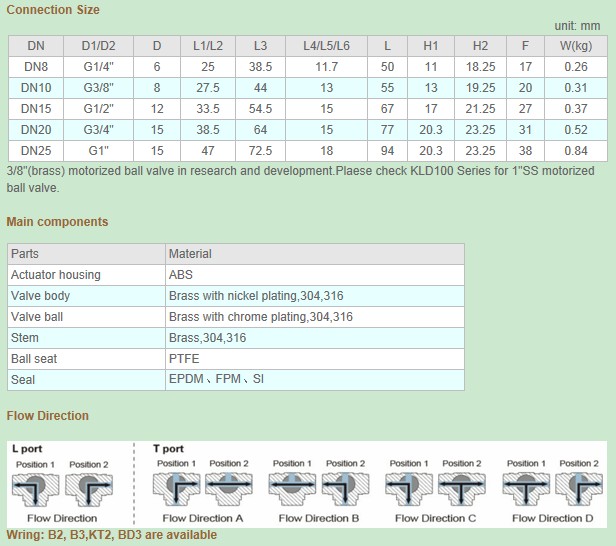Select Flow Direction A Position 2 diagram
Viewport: 616px width, 546px height.
coord(229,489)
